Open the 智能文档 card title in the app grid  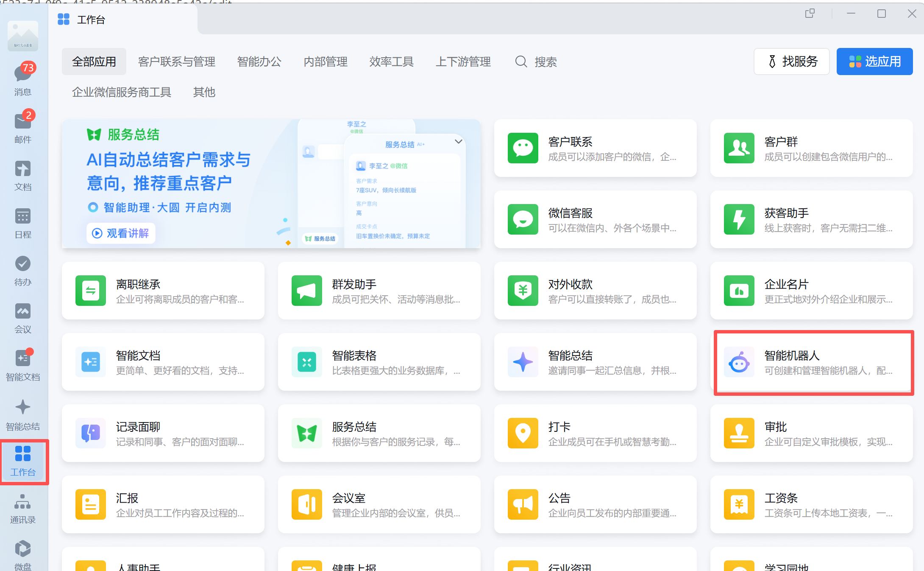point(138,355)
